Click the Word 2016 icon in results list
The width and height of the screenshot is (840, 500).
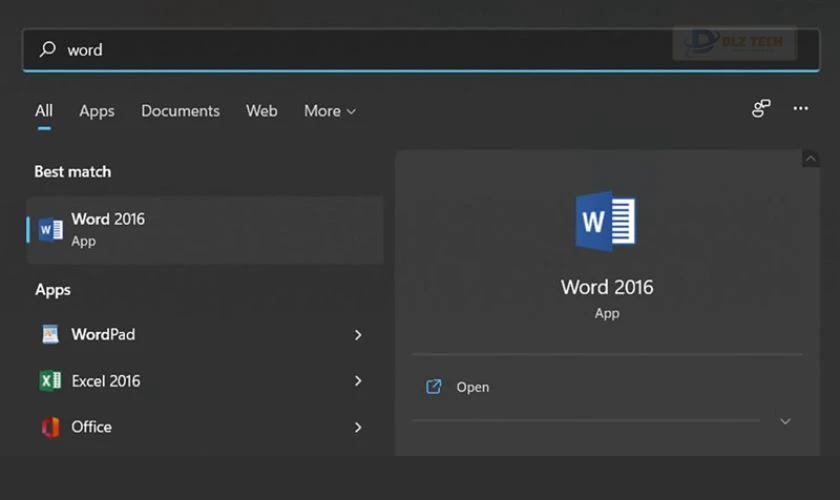coord(51,230)
